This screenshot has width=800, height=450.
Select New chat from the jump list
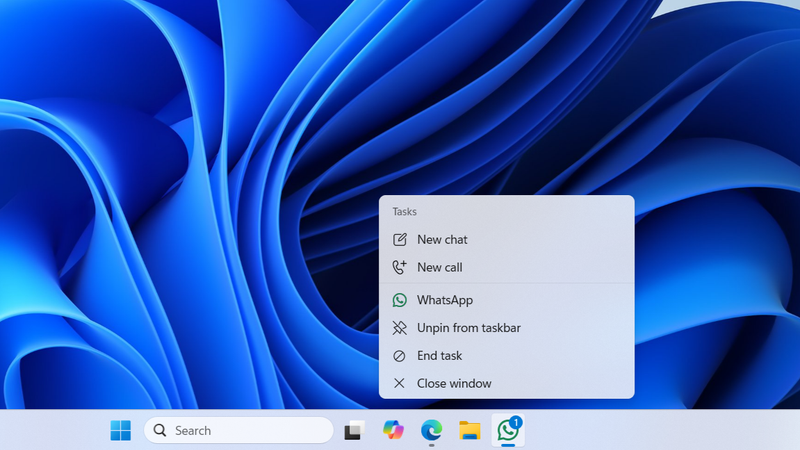[x=442, y=240]
